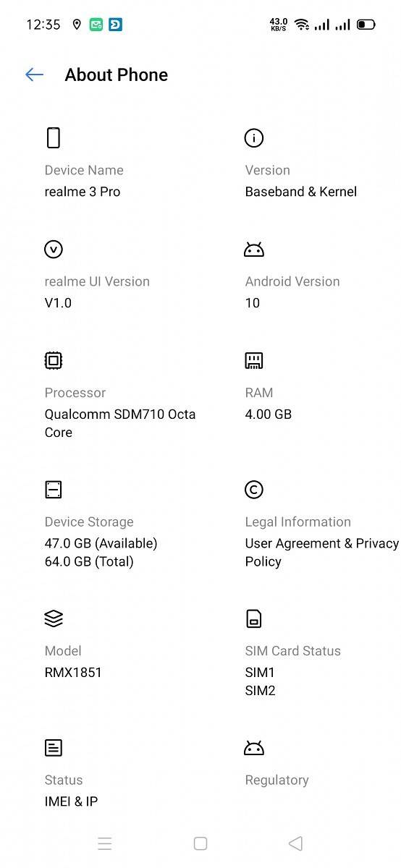Tap the back arrow beside About Phone
This screenshot has width=401, height=868.
pyautogui.click(x=34, y=75)
